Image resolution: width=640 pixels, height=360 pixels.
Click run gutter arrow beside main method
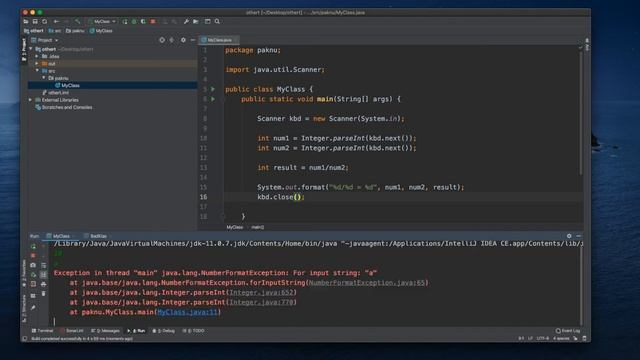coord(213,99)
